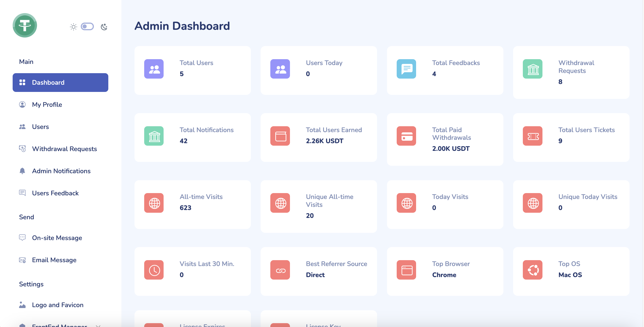Viewport: 644px width, 327px height.
Task: Open the Dashboard menu item
Action: pos(60,82)
